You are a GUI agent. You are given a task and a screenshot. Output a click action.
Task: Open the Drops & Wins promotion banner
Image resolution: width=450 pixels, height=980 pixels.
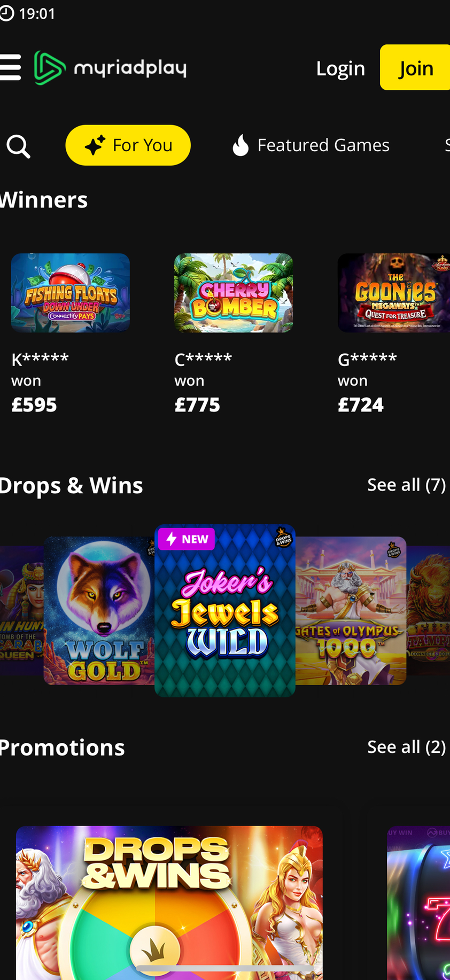tap(169, 903)
